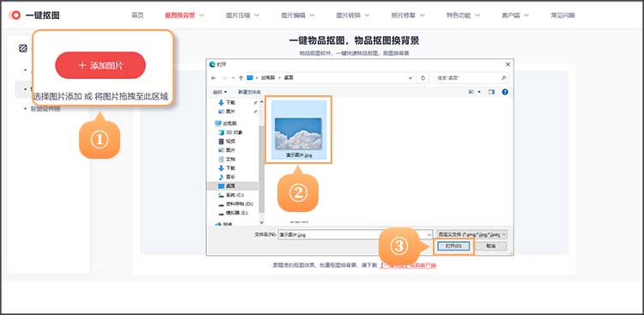644x315 pixels.
Task: Open the 图片压缩 menu
Action: click(x=243, y=15)
